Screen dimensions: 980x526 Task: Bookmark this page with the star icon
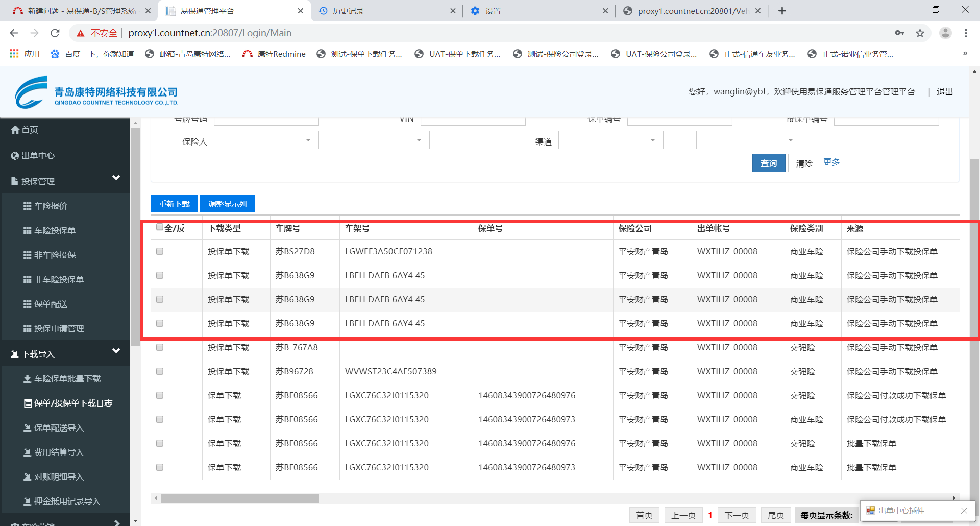tap(920, 33)
